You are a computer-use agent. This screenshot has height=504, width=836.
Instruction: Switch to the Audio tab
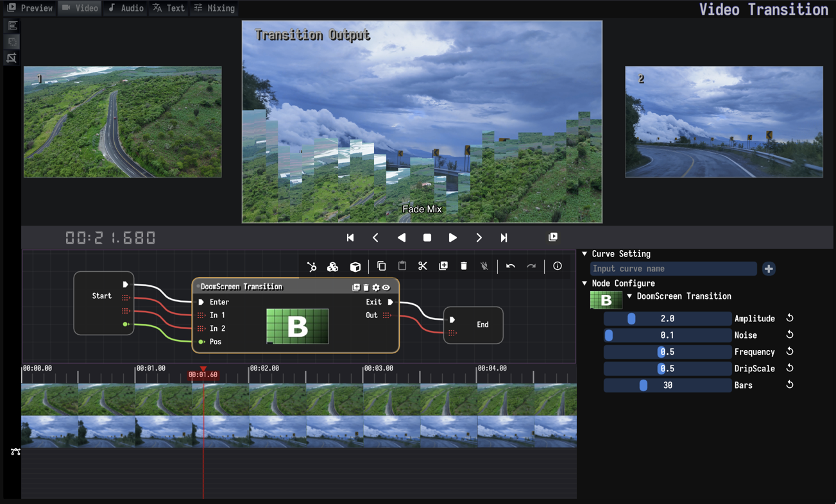(x=126, y=8)
